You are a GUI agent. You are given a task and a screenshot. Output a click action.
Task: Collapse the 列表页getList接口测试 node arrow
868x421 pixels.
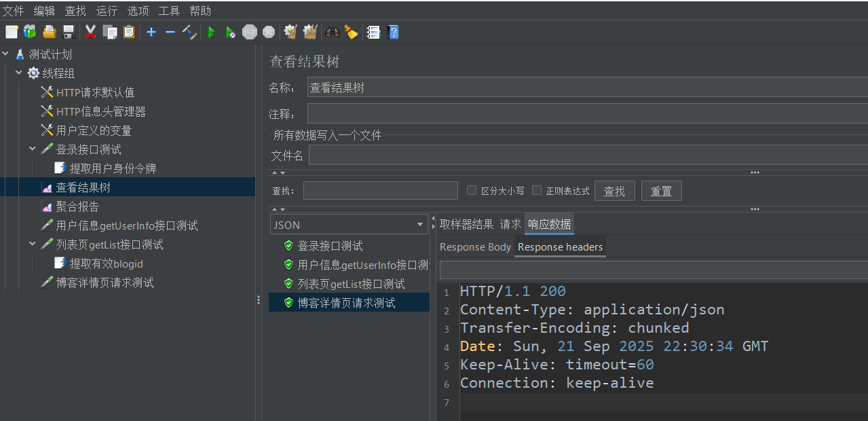(33, 244)
